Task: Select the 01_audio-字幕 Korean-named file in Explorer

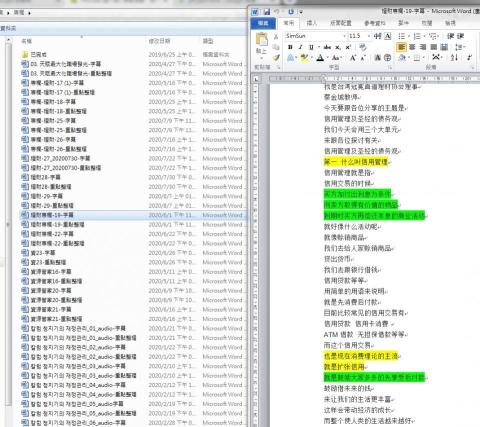Action: 78,328
